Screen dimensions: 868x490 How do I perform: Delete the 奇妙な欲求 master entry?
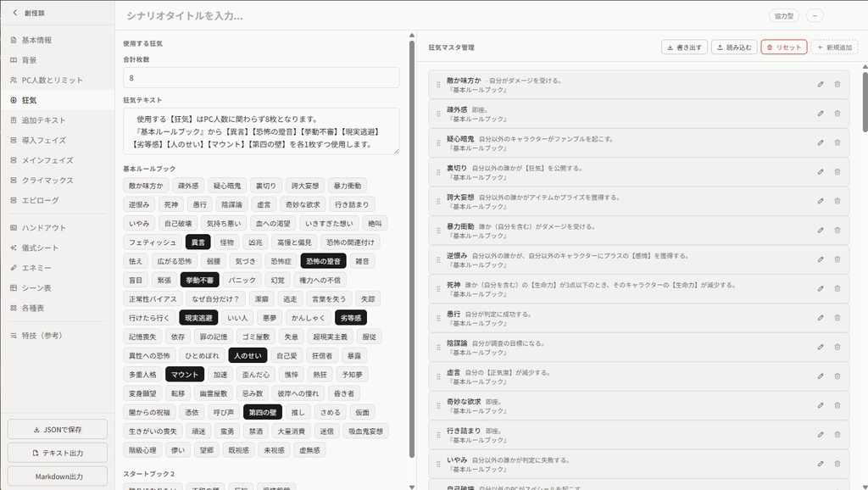click(x=837, y=405)
